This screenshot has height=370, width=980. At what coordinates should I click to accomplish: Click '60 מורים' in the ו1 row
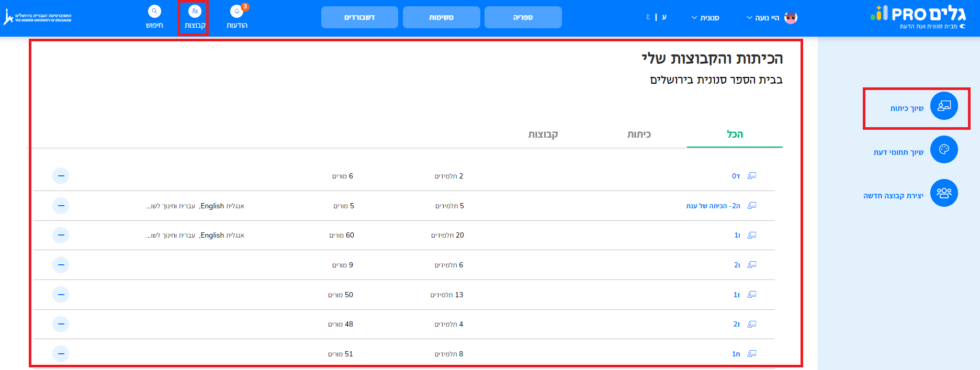[342, 235]
